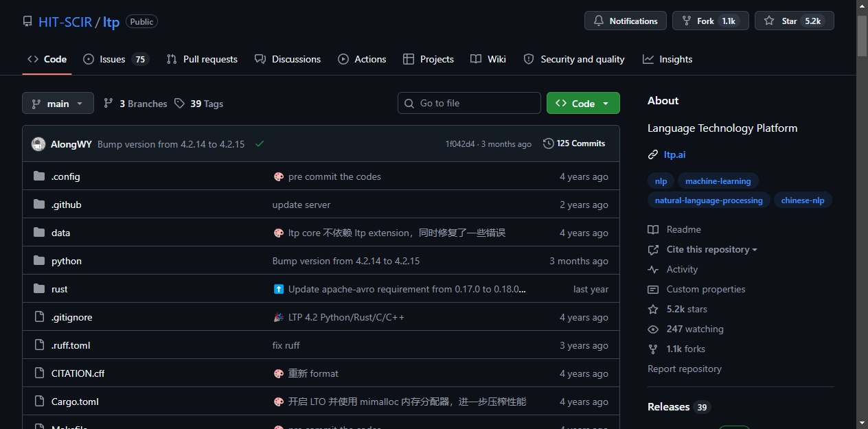Click the vertical scrollbar thumb

(x=862, y=34)
